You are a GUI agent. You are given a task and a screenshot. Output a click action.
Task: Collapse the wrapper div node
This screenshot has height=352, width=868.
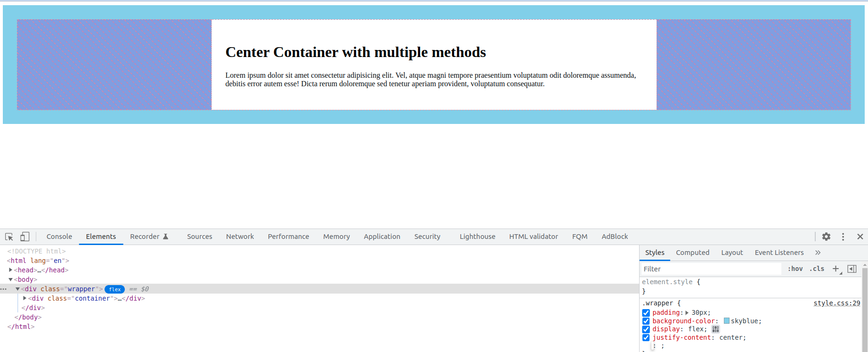coord(17,289)
